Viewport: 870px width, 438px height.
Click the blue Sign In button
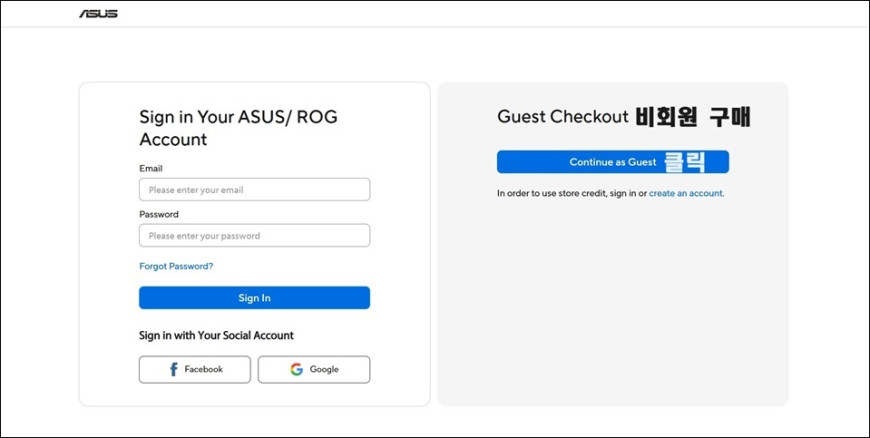click(254, 298)
